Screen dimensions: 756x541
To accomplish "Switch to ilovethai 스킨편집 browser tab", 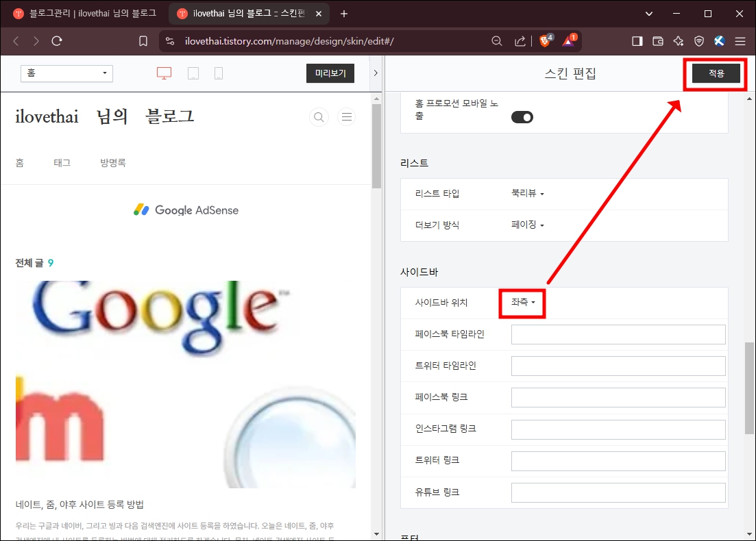I will point(241,14).
